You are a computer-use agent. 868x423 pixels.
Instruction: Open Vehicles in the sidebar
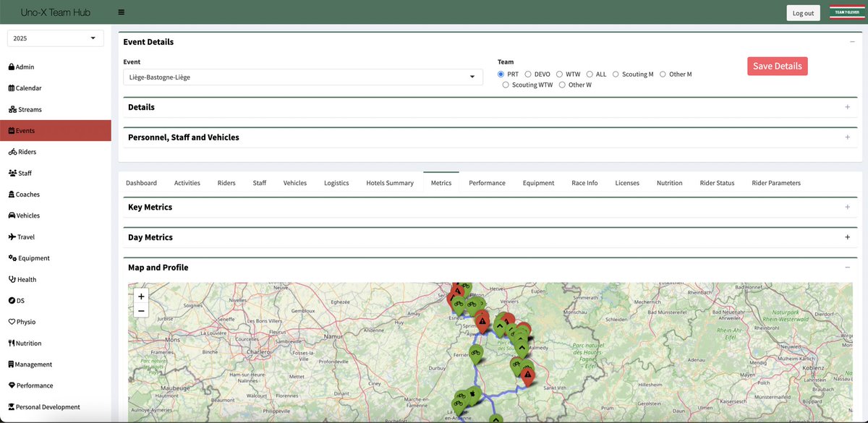pos(24,215)
